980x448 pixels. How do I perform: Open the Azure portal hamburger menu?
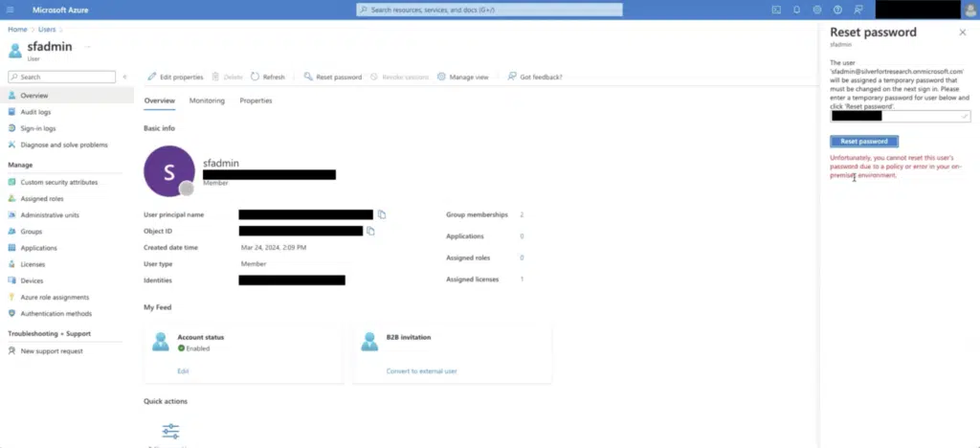[11, 10]
